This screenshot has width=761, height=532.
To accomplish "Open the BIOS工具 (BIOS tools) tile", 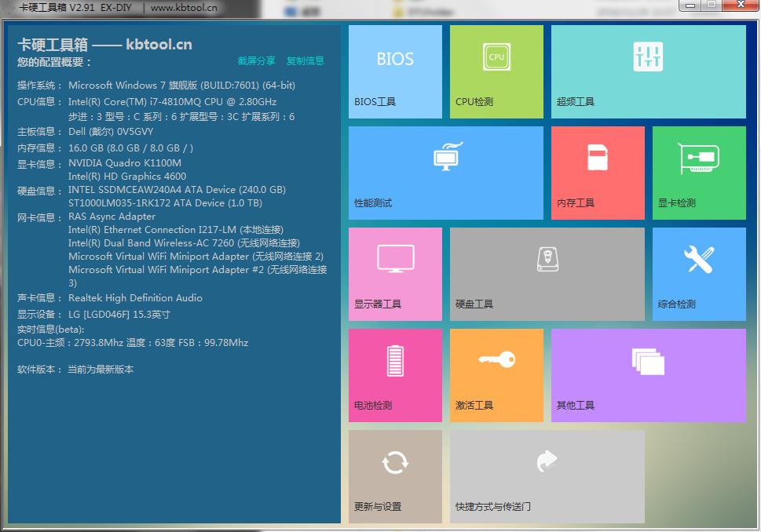I will 394,71.
